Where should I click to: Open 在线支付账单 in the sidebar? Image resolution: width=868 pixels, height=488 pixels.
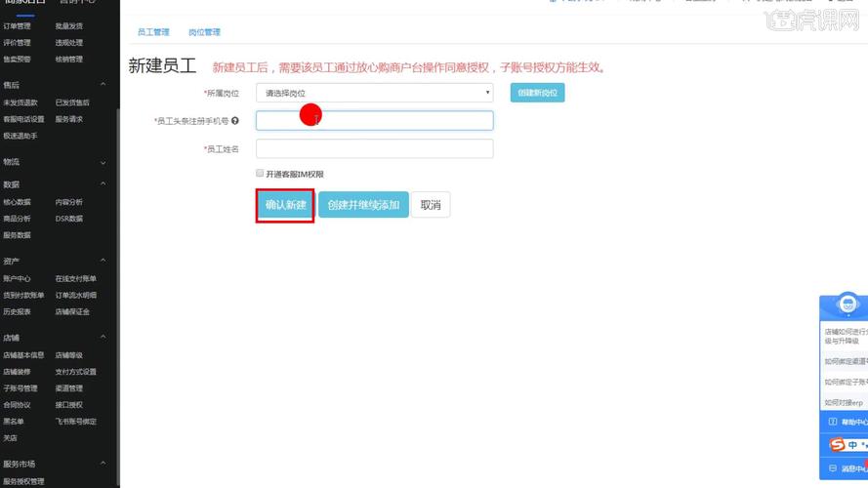pos(76,279)
